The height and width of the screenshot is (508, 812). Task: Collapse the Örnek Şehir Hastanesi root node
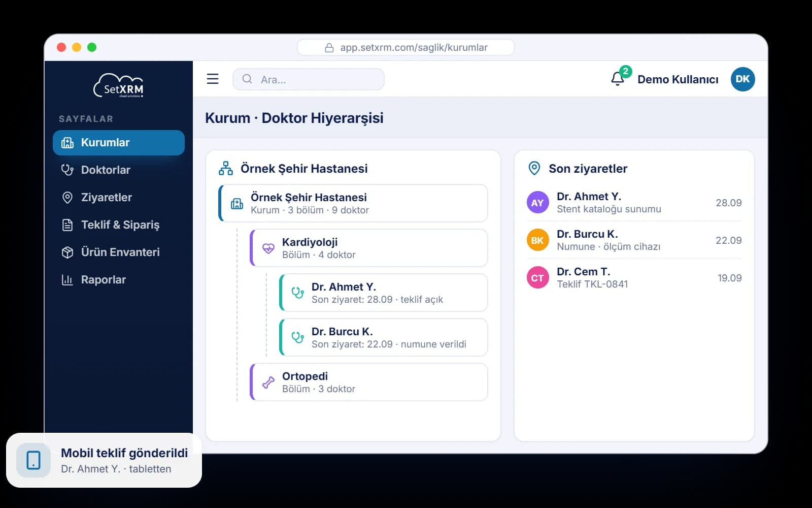(x=353, y=203)
